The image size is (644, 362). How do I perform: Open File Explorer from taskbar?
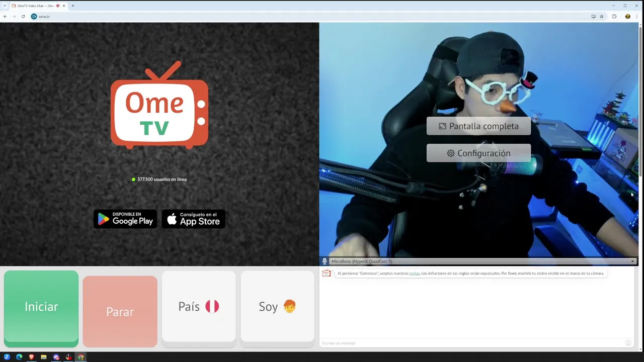(44, 357)
